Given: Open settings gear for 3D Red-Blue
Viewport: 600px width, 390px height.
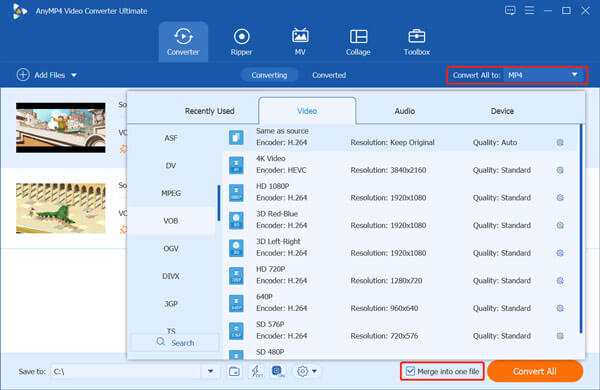Looking at the screenshot, I should point(560,225).
